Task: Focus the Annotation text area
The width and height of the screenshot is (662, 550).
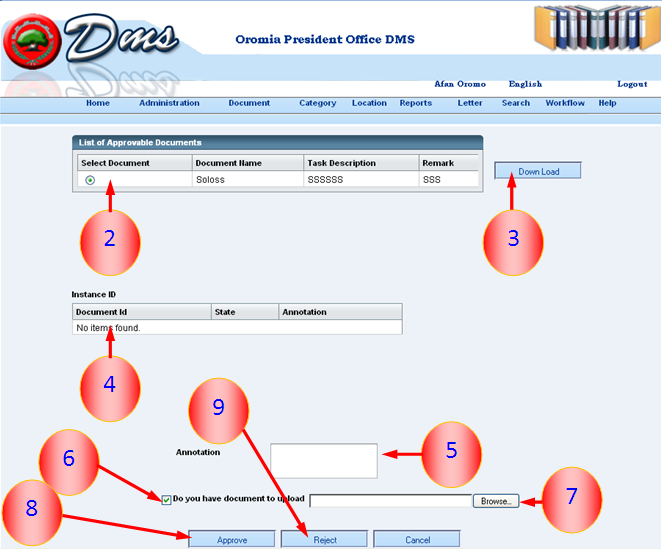Action: (324, 461)
